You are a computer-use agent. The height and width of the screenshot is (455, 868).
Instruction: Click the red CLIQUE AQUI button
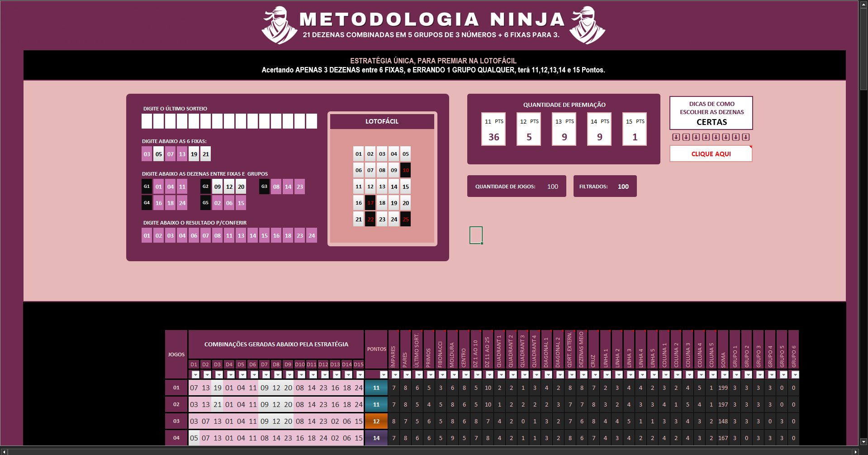coord(711,154)
